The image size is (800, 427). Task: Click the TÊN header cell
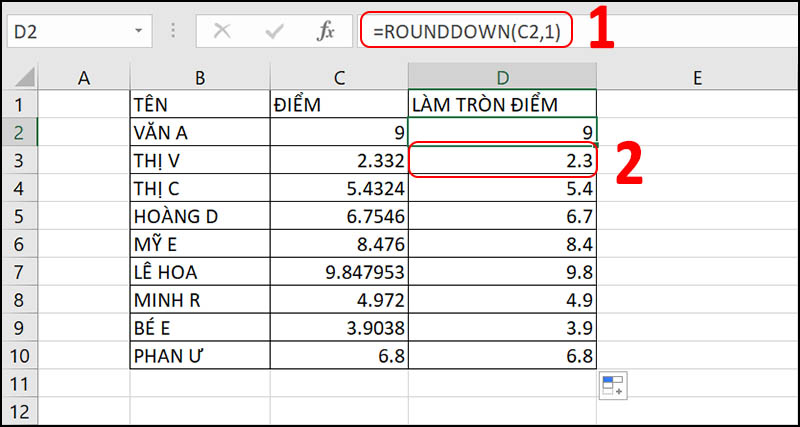200,105
